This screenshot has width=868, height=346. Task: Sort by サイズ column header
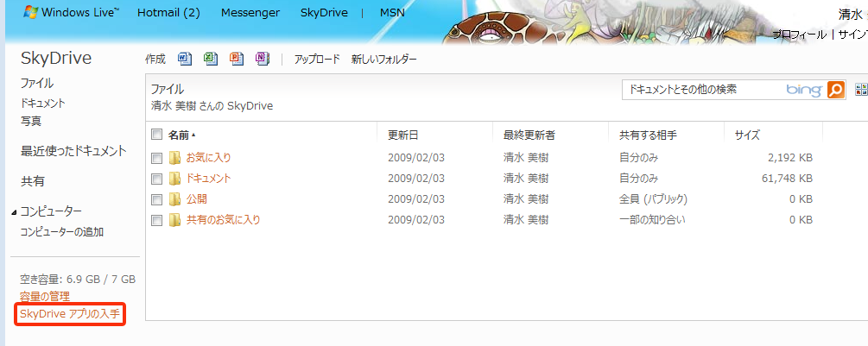pos(747,135)
